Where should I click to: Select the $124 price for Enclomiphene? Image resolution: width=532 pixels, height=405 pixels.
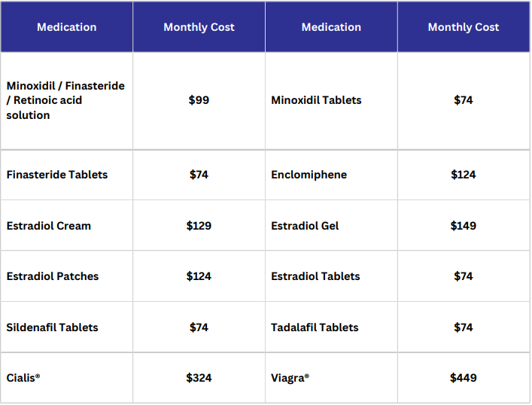(464, 175)
